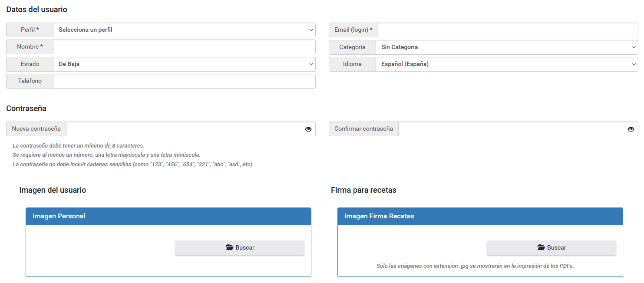Expand the Categoría dropdown
644x283 pixels.
(x=507, y=47)
